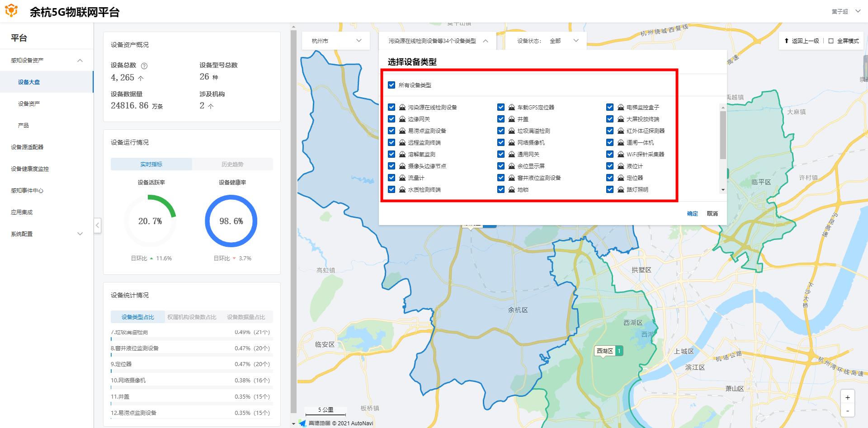Toggle the 所有设备类型 checkbox
The image size is (868, 428).
click(x=392, y=85)
